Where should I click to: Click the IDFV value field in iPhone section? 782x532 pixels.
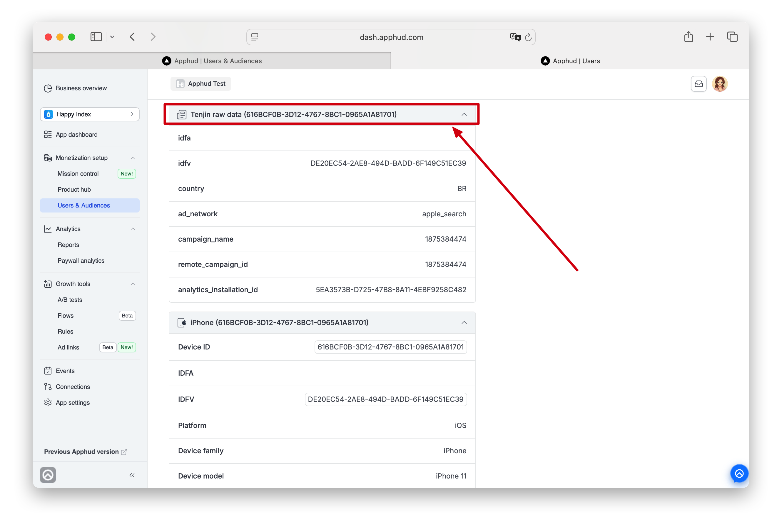click(x=386, y=399)
